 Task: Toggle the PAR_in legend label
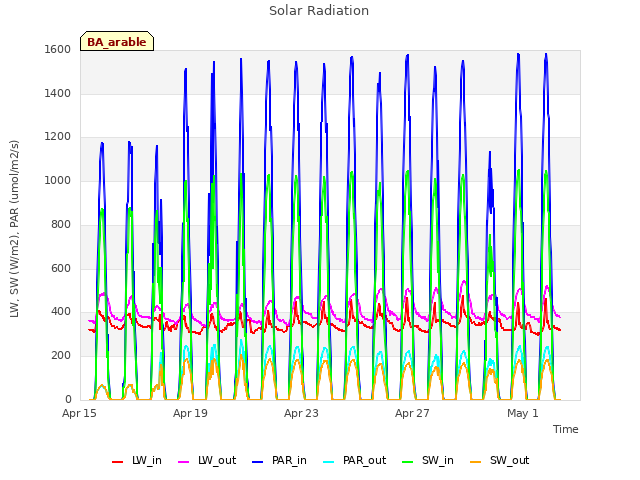tap(289, 460)
